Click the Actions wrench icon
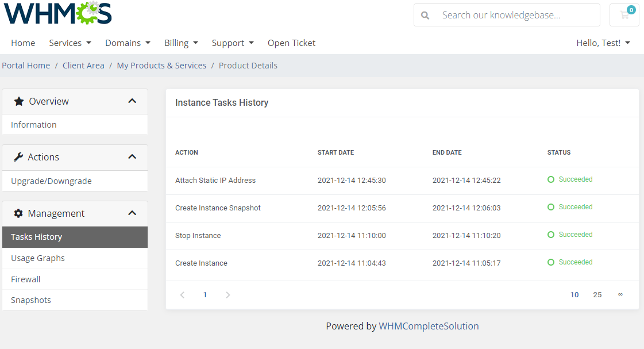This screenshot has height=349, width=644. click(x=18, y=157)
